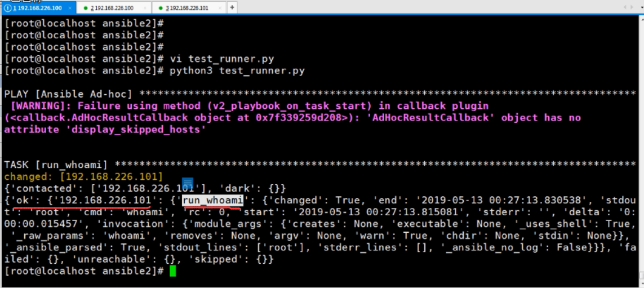Click yellow 'changed: [192.168.226.101]' line
The image size is (644, 288).
(x=83, y=177)
